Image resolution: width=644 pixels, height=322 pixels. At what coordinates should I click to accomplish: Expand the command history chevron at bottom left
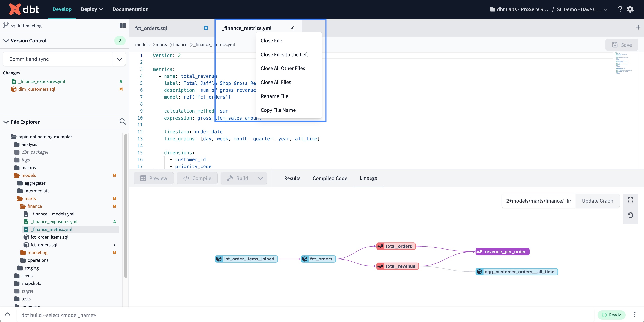click(x=7, y=314)
